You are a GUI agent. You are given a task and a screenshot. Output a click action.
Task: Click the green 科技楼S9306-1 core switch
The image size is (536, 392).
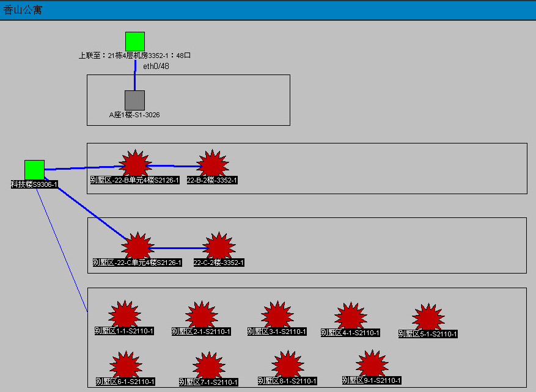pos(34,170)
